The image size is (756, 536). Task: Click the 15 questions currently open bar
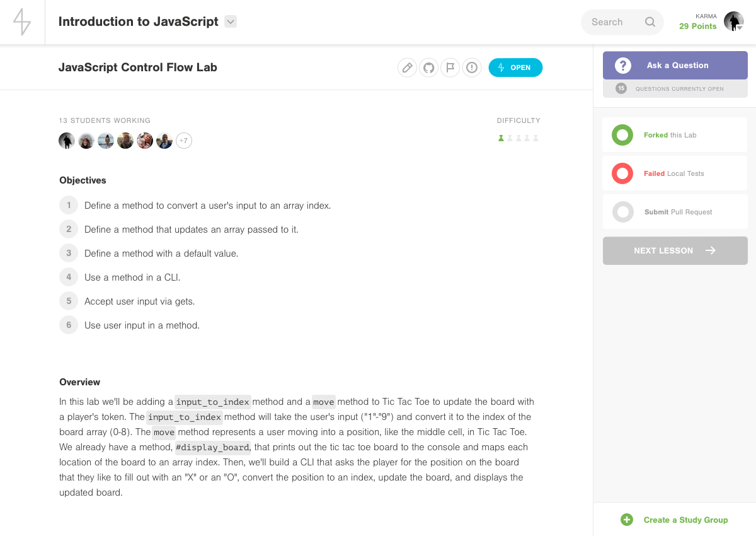pyautogui.click(x=675, y=89)
